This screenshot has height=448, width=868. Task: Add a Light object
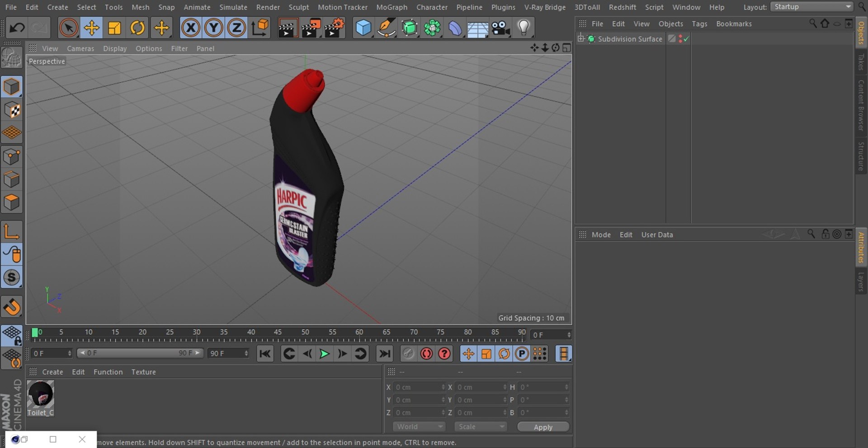(x=524, y=28)
